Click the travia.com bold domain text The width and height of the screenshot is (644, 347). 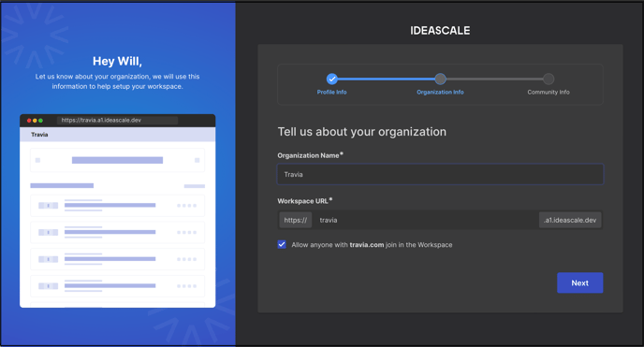(367, 245)
